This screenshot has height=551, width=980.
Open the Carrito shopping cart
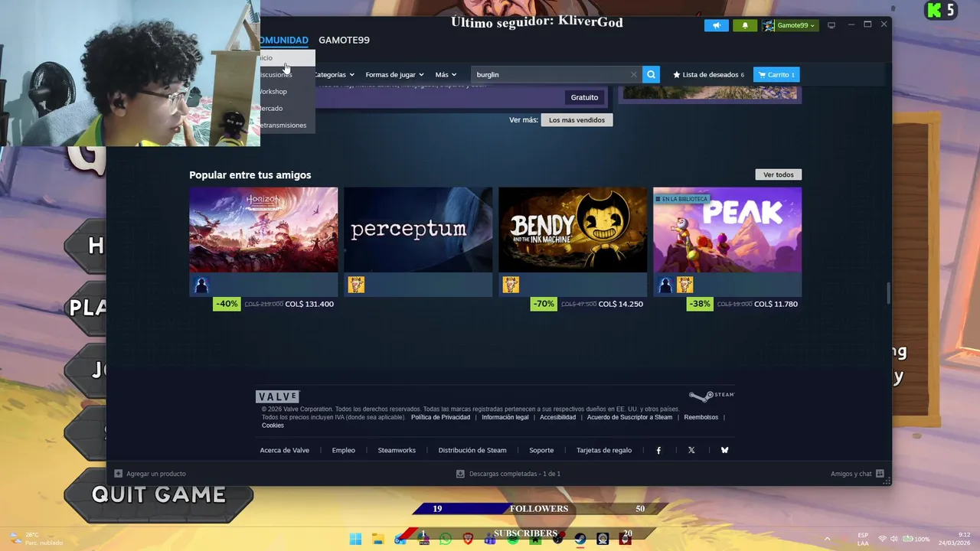[776, 74]
